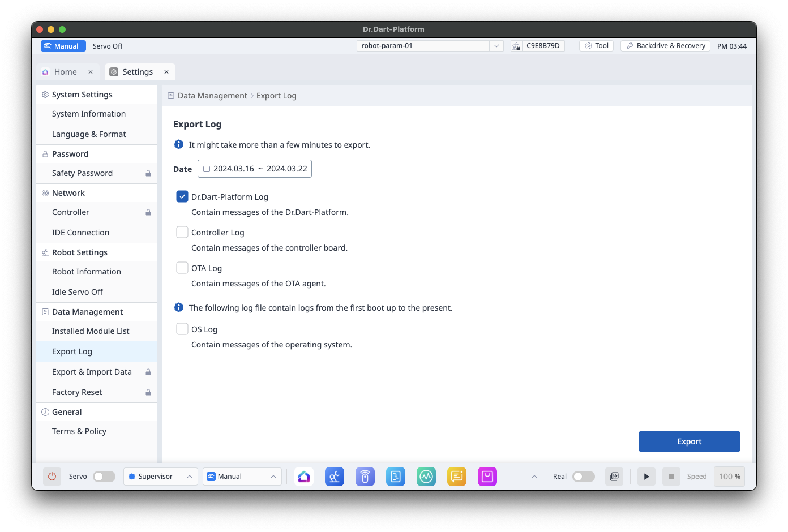
Task: Open the purple remote control module icon
Action: 365,477
